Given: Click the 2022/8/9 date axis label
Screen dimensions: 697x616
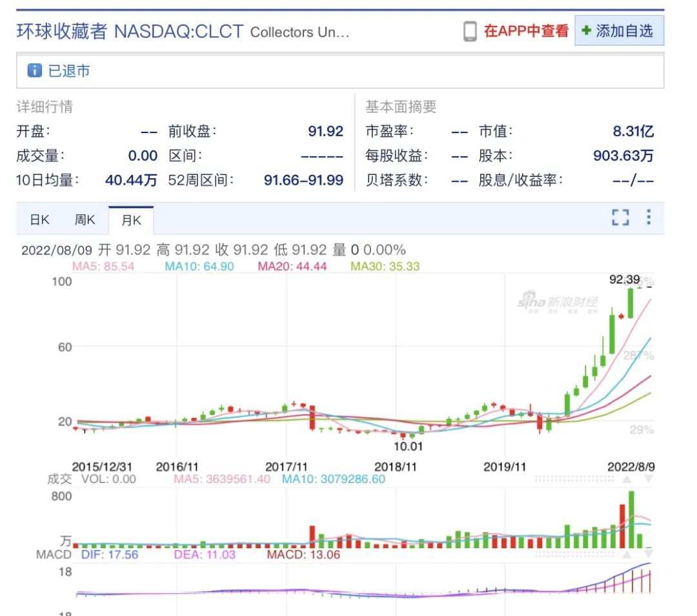Looking at the screenshot, I should tap(631, 467).
